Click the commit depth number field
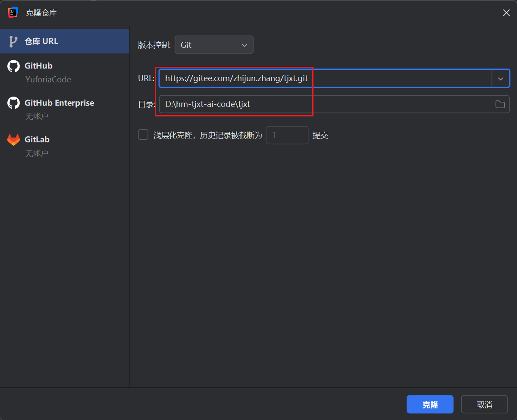Screen dimensions: 517x420 [x=287, y=135]
